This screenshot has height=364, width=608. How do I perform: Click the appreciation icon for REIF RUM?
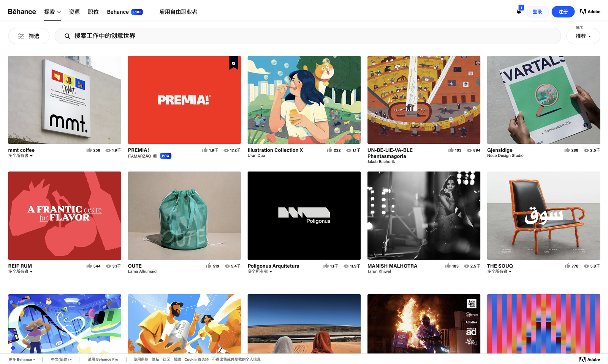[89, 266]
